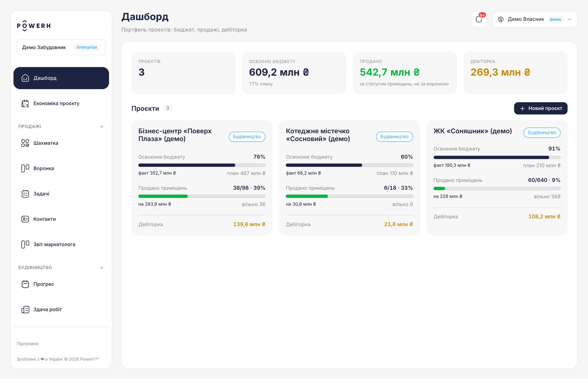Click "77% плану" text
Viewport: 588px width, 379px height.
(x=261, y=84)
